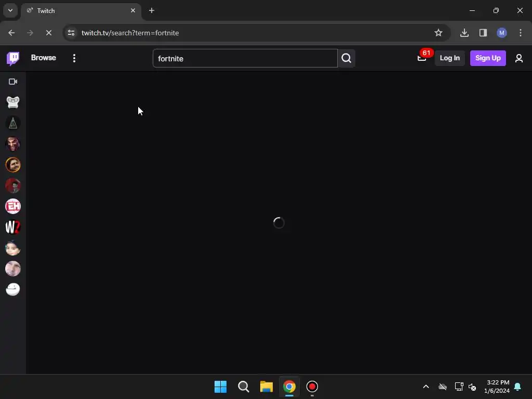
Task: Open the three-dot more menu beside Browse
Action: point(74,58)
